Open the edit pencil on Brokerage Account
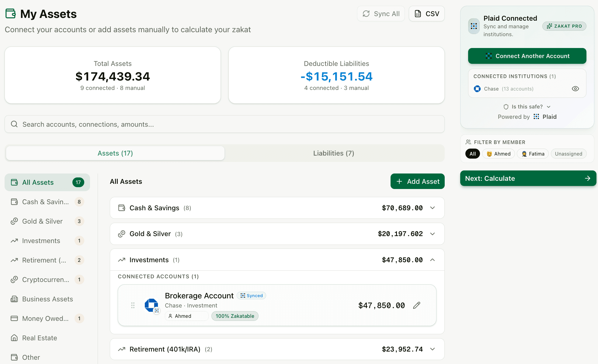Image resolution: width=598 pixels, height=364 pixels. tap(416, 305)
